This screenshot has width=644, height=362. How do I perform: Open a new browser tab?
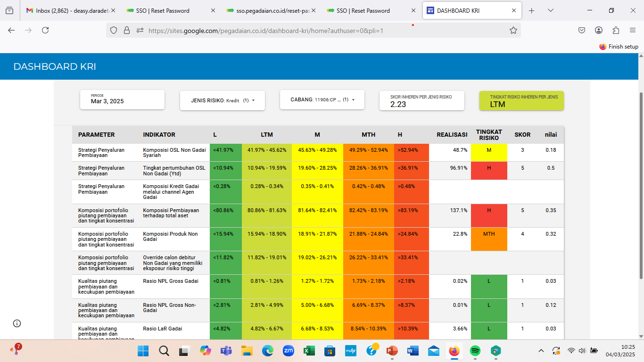point(532,10)
